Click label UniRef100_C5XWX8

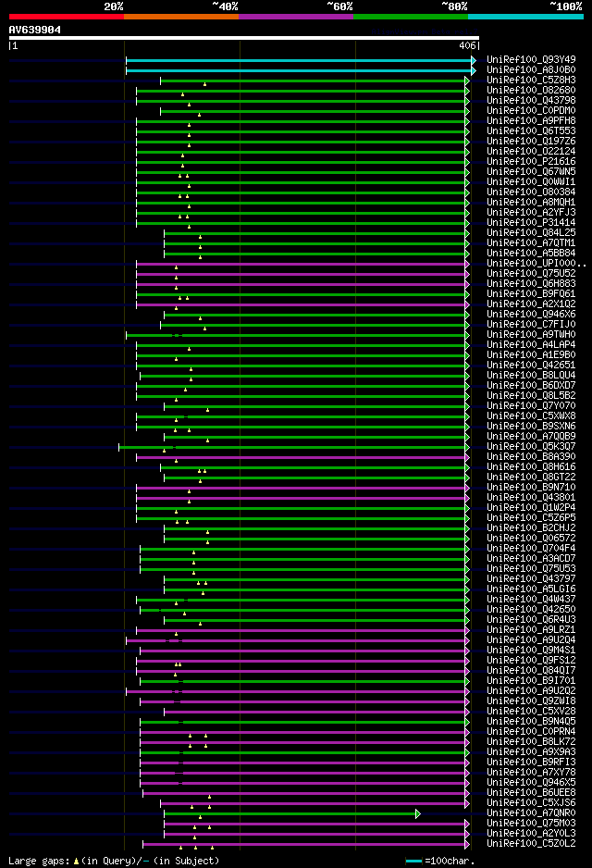point(531,415)
